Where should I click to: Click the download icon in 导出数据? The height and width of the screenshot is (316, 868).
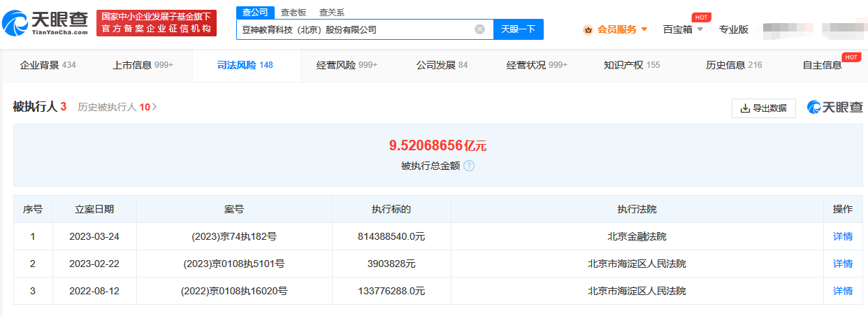pyautogui.click(x=746, y=108)
